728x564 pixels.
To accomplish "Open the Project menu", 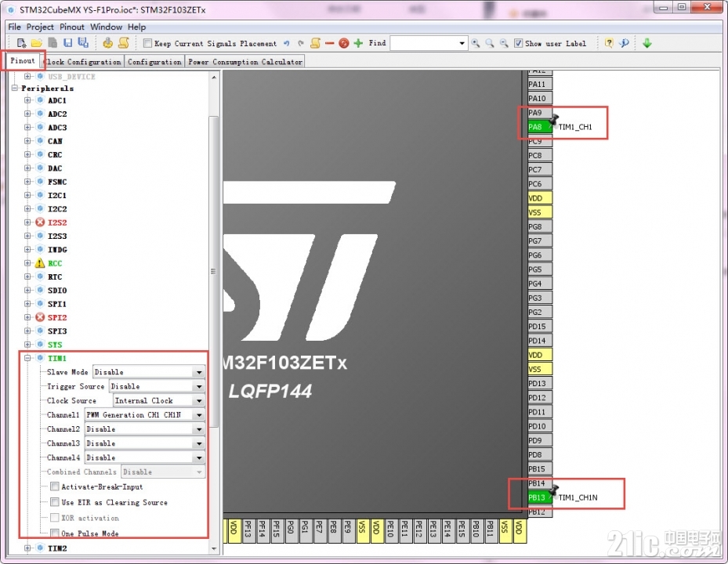I will click(x=40, y=27).
